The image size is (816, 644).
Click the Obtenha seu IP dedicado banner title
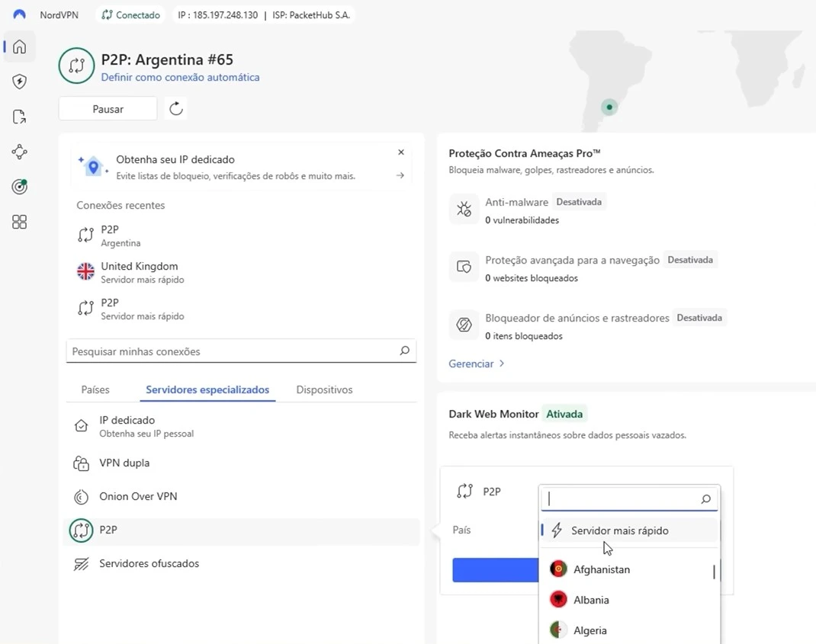(x=175, y=159)
